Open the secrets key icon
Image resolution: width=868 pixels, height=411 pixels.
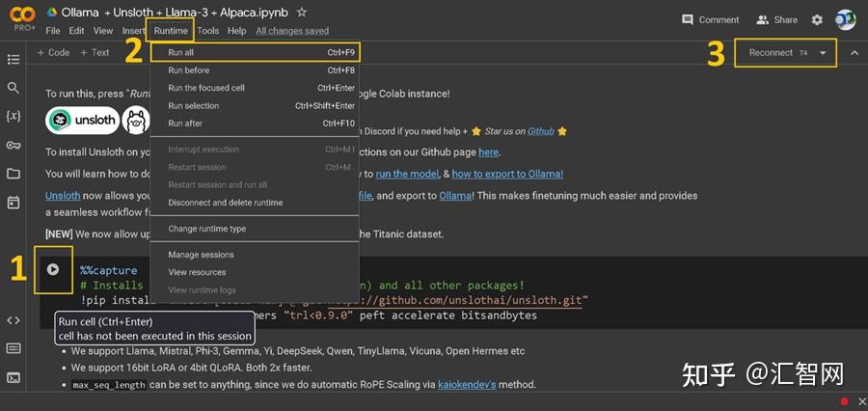point(14,145)
